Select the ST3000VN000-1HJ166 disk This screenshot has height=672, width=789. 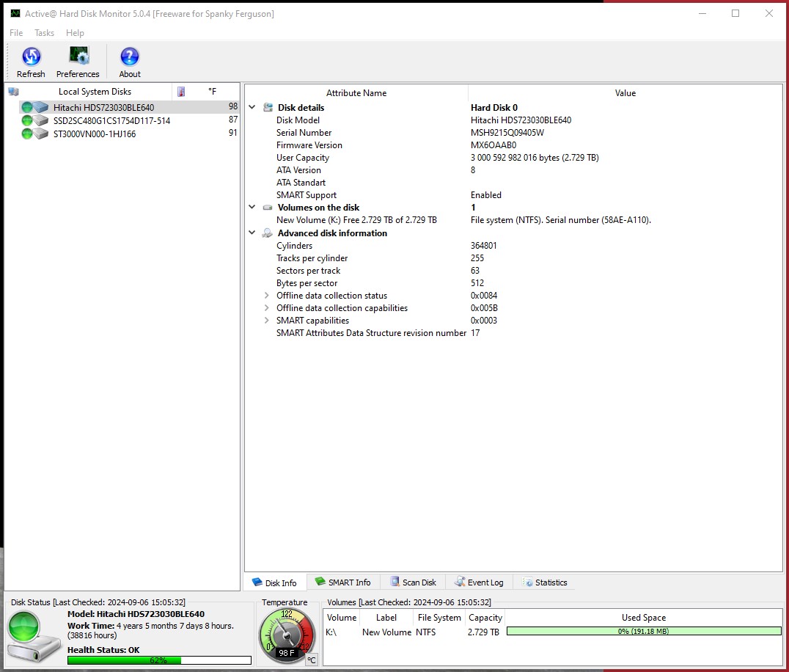pyautogui.click(x=94, y=134)
